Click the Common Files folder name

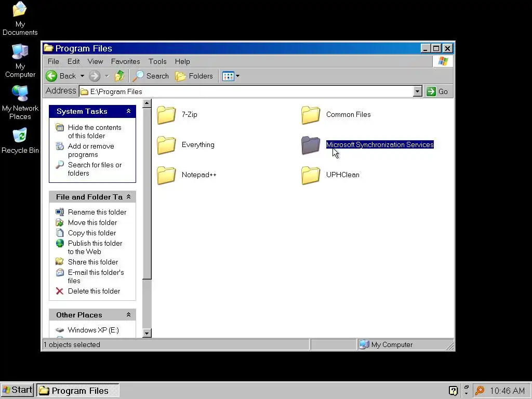point(349,115)
